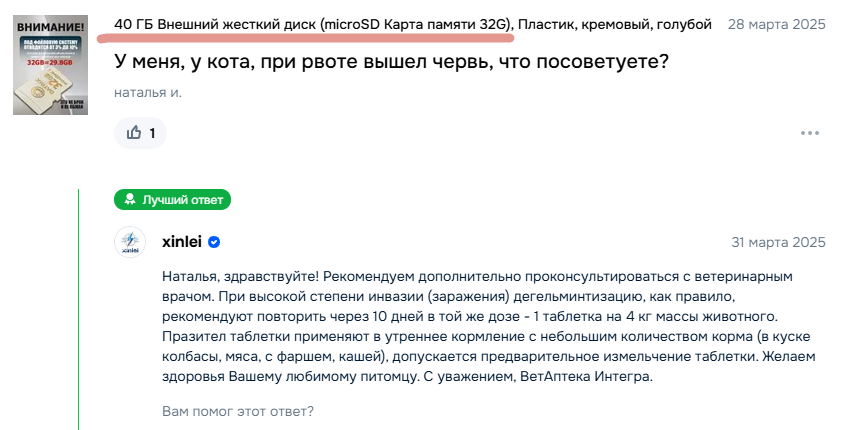Screen dimensions: 847x430
Task: Open the memory card product thumbnail
Action: click(x=50, y=65)
